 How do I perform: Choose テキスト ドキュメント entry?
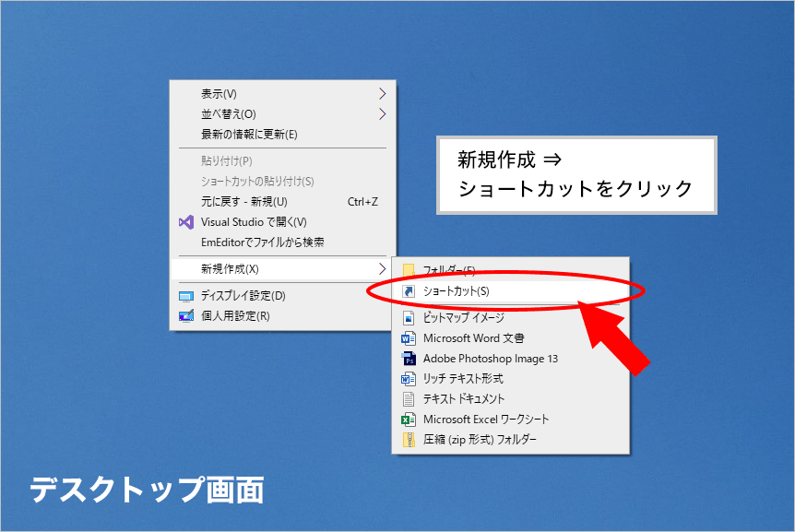(511, 399)
